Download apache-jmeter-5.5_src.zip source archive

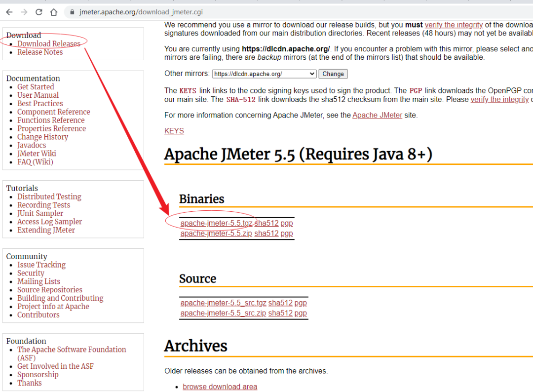tap(223, 313)
